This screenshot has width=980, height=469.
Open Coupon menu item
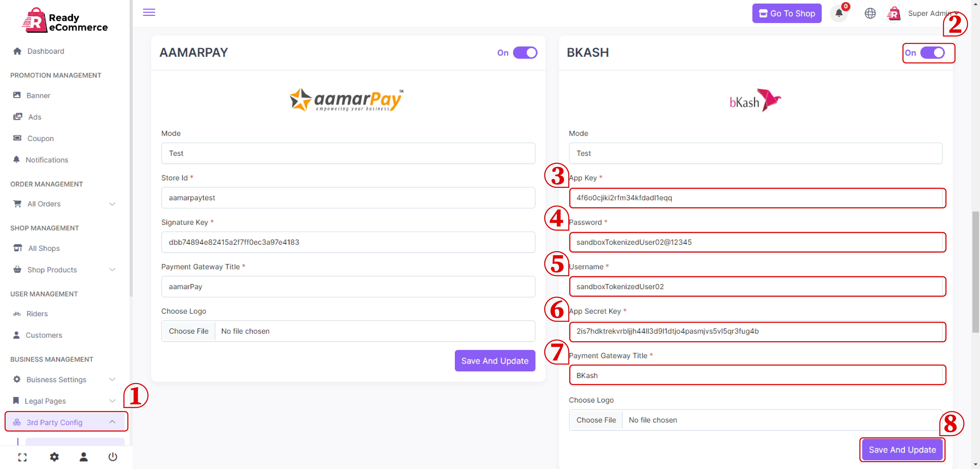tap(41, 139)
